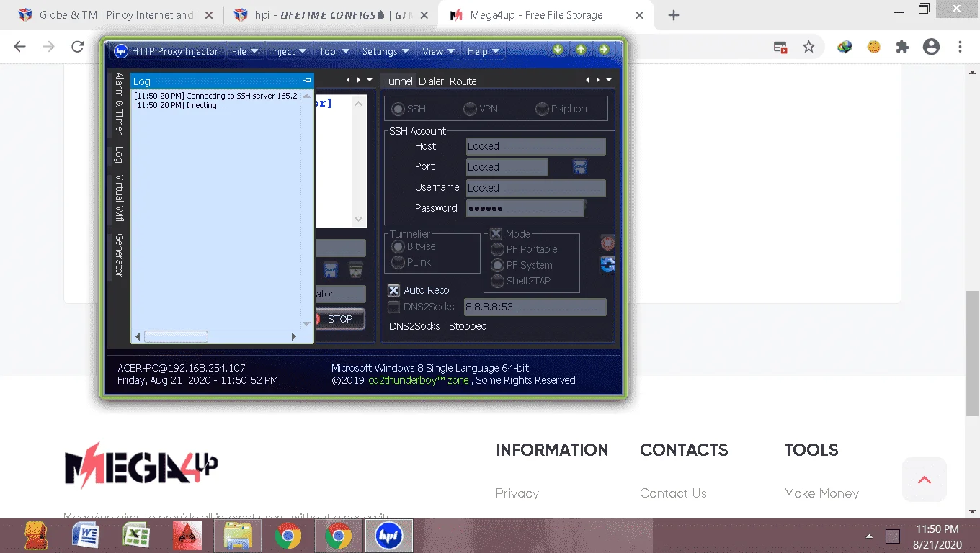Open the Privacy link in the Mega4up footer
Image resolution: width=980 pixels, height=553 pixels.
tap(517, 493)
